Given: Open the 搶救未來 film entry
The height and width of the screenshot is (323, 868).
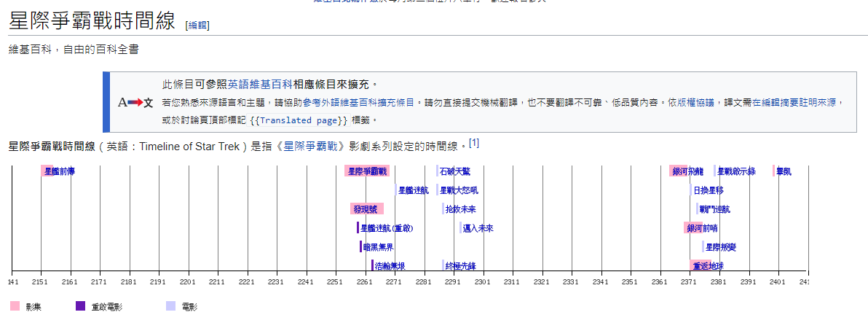Looking at the screenshot, I should point(459,209).
